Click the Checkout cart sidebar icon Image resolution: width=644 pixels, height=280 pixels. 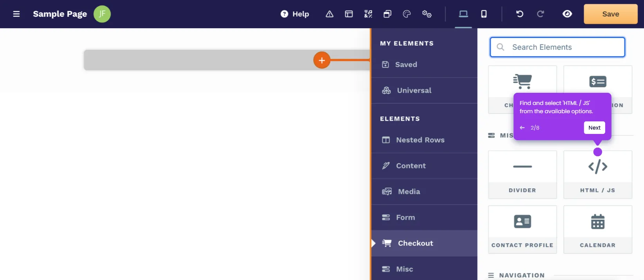click(x=387, y=243)
